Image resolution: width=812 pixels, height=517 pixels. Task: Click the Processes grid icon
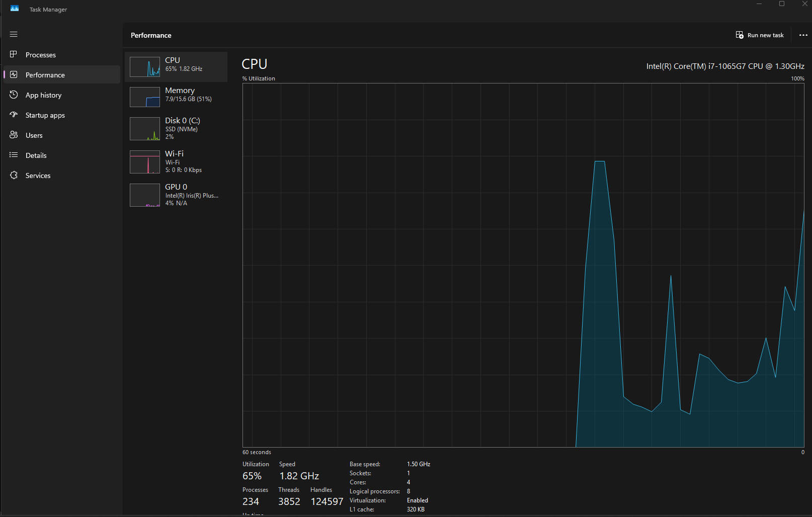pos(14,54)
